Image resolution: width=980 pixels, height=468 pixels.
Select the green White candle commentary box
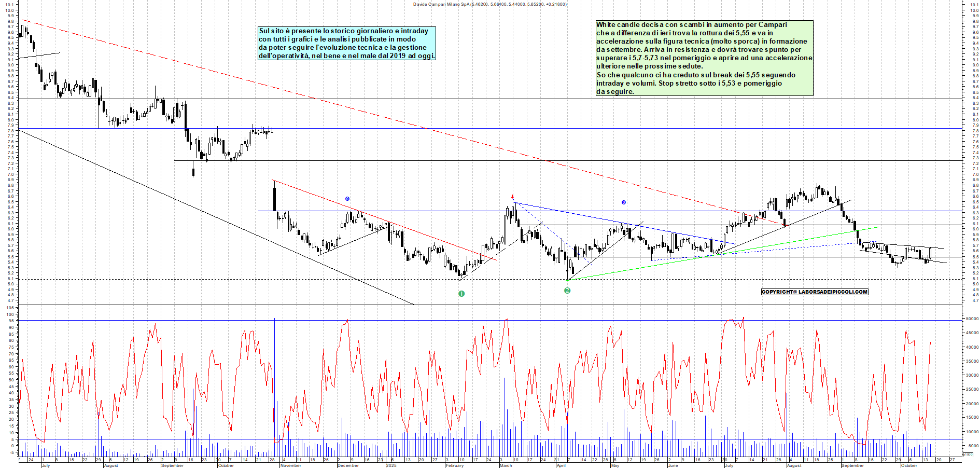(704, 58)
